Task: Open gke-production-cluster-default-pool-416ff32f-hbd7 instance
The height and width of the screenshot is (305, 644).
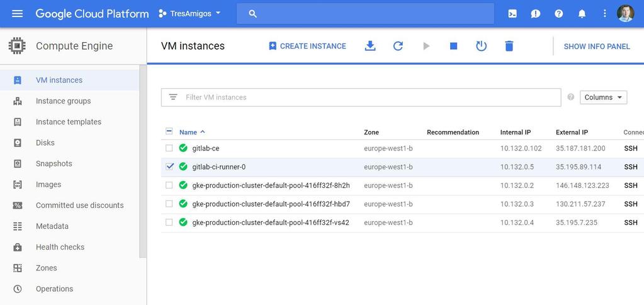Action: (271, 204)
